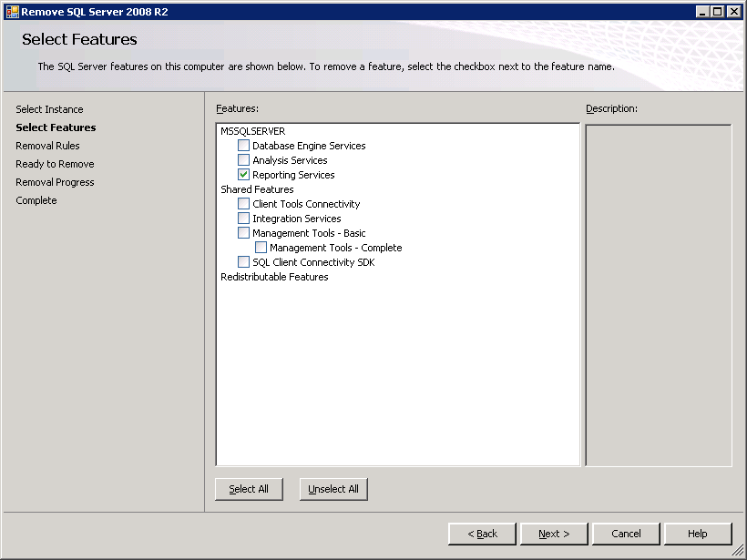Select the Integration Services checkbox
747x560 pixels.
tap(243, 219)
